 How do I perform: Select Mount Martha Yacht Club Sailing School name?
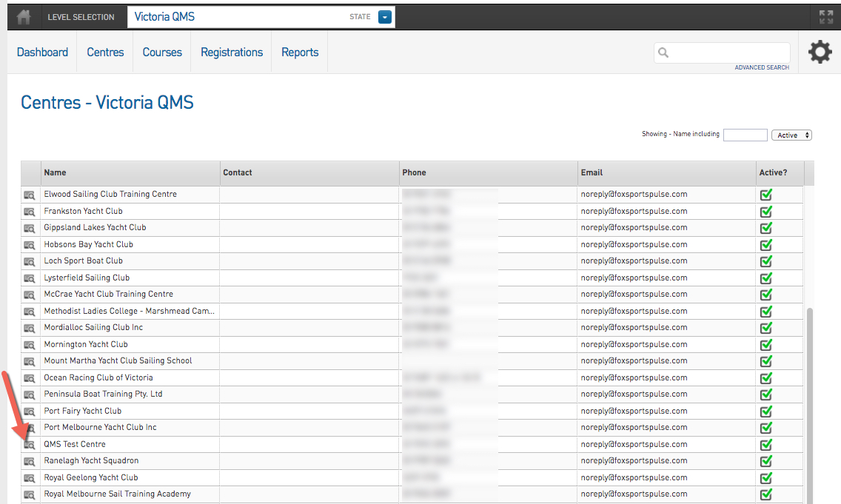tap(118, 360)
